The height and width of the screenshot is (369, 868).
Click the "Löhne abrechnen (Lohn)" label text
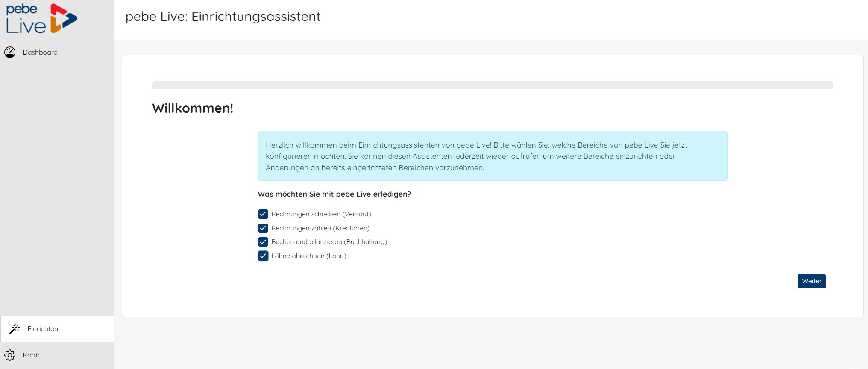(308, 256)
